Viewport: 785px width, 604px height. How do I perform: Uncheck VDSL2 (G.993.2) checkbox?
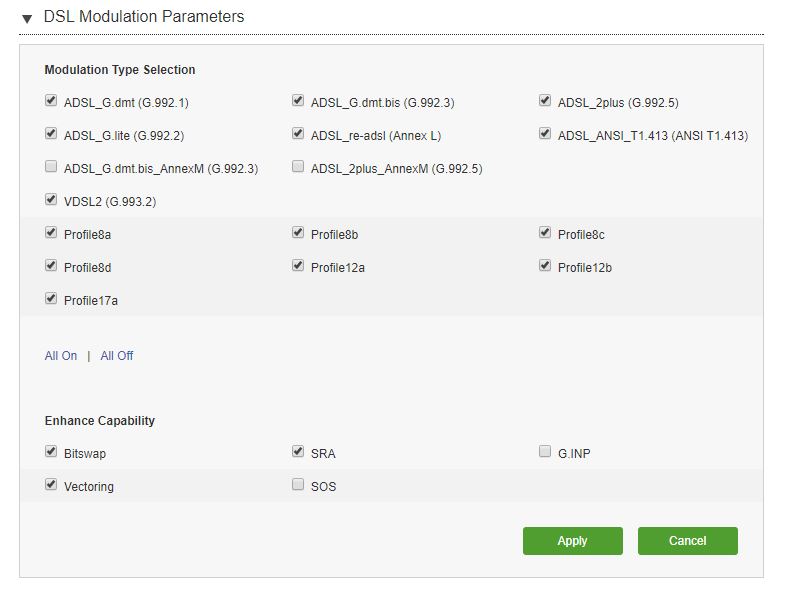[51, 199]
